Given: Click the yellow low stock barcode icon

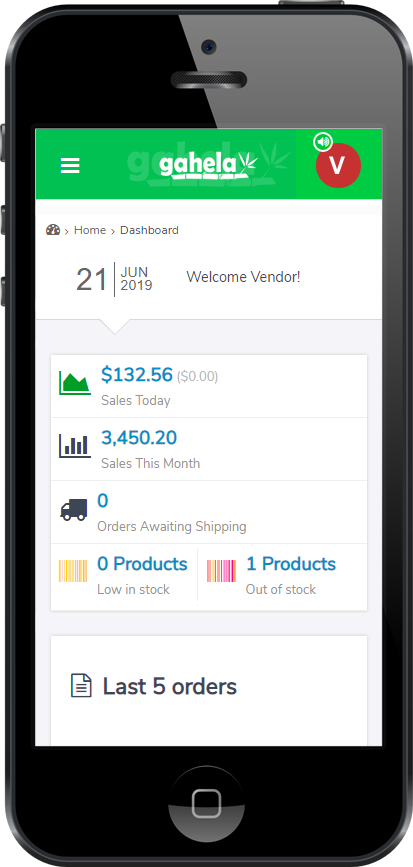Looking at the screenshot, I should (73, 571).
